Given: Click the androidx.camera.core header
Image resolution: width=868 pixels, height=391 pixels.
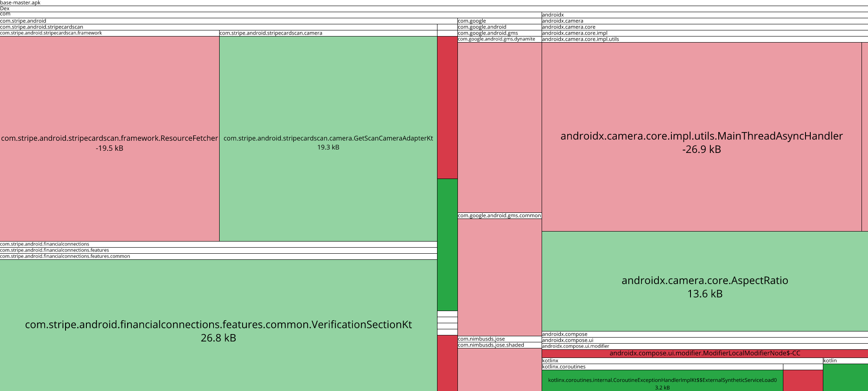Looking at the screenshot, I should tap(705, 27).
